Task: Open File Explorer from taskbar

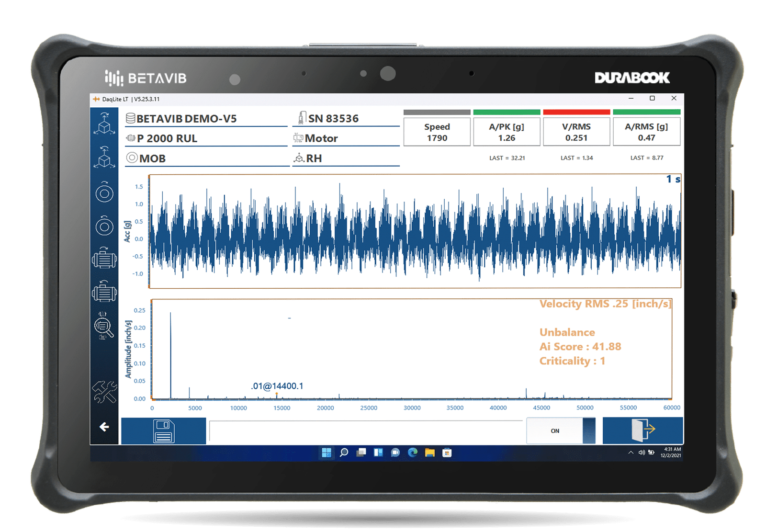Action: point(430,453)
